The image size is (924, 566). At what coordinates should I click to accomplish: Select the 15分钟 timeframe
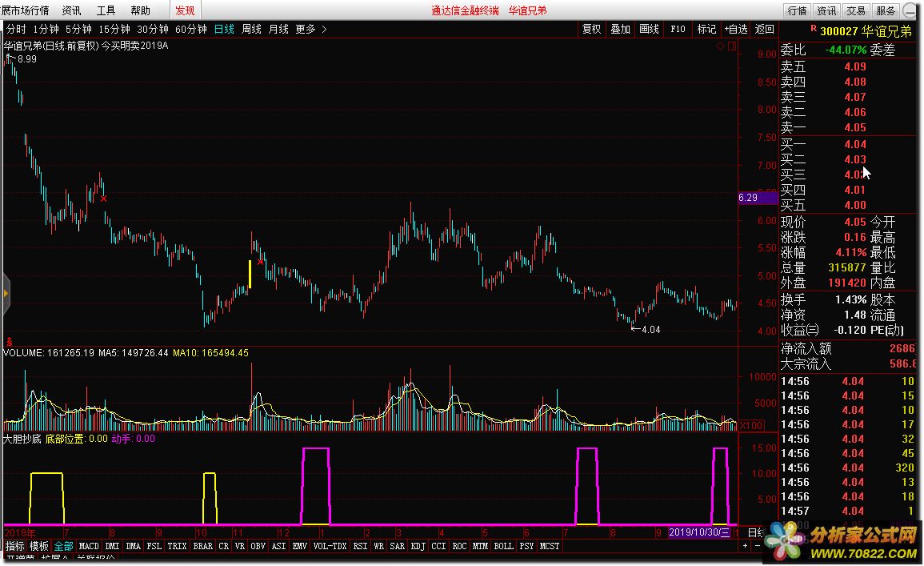pyautogui.click(x=114, y=29)
